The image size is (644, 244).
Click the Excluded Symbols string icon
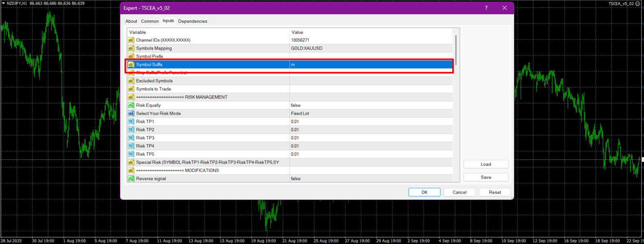(131, 81)
